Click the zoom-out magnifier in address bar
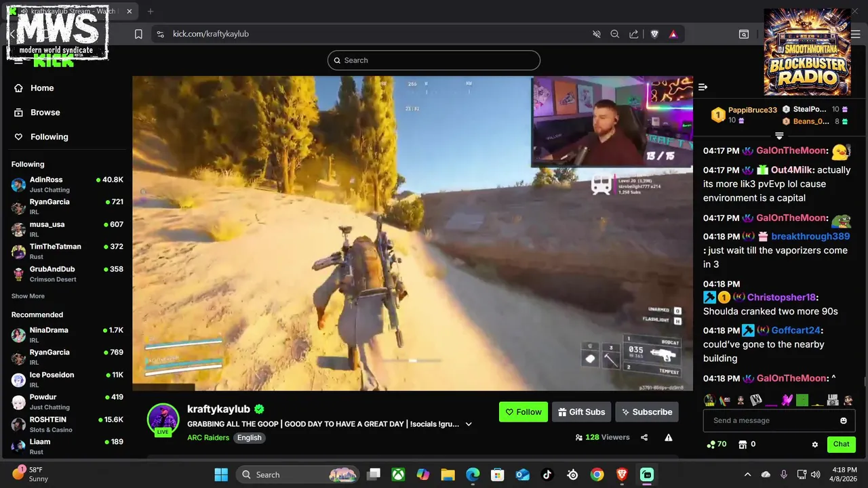Screen dimensions: 868x488 tap(615, 34)
